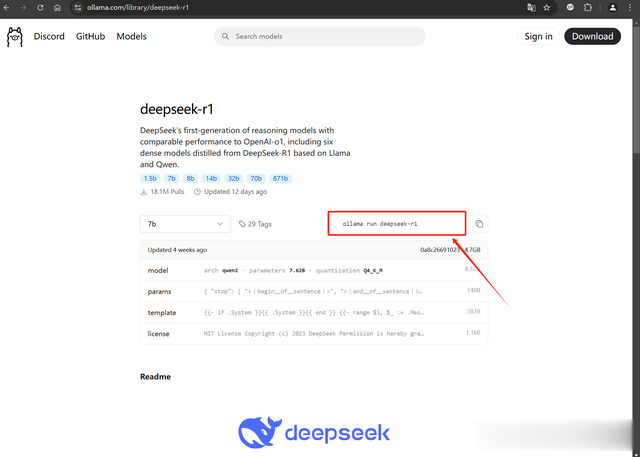Click the 29 Tags link
The image size is (640, 457).
click(255, 224)
